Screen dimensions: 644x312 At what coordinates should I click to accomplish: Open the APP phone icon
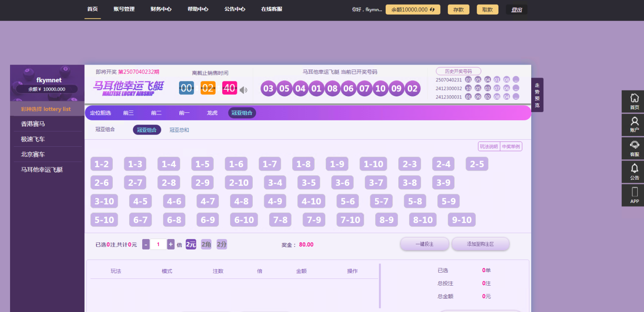coord(634,195)
